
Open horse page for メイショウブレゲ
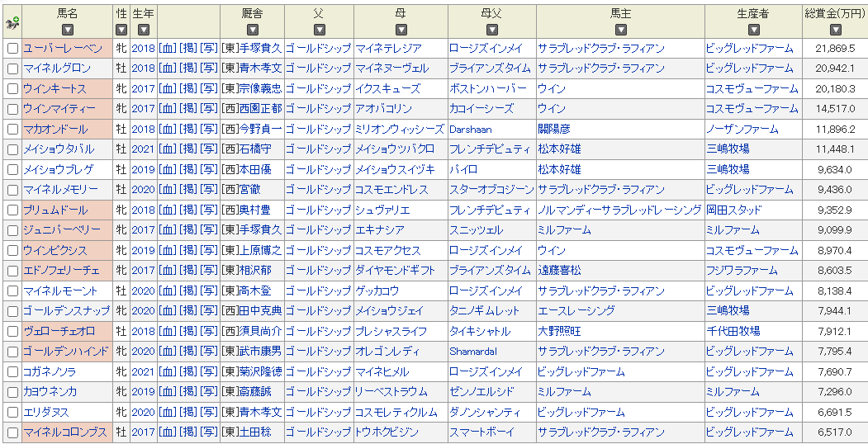pyautogui.click(x=59, y=170)
